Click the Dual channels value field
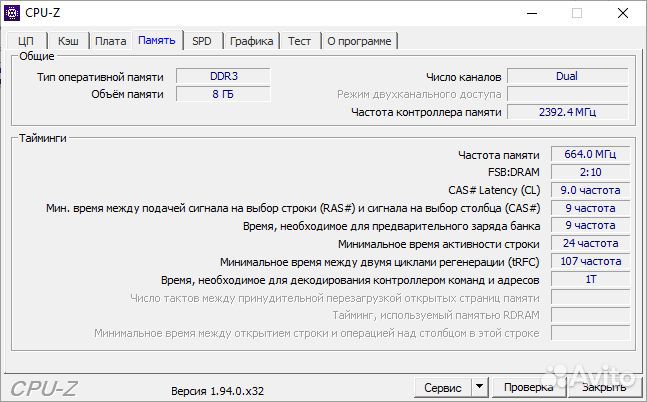This screenshot has width=647, height=402. coord(567,76)
